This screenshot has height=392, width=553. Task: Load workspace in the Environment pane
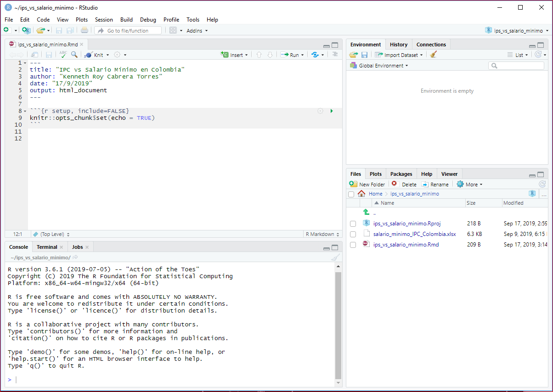click(353, 55)
